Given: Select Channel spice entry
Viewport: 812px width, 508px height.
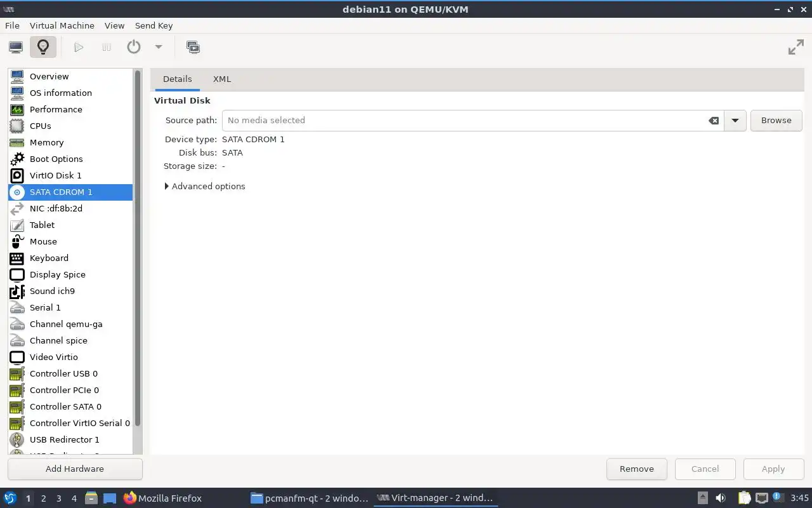Looking at the screenshot, I should tap(70, 340).
